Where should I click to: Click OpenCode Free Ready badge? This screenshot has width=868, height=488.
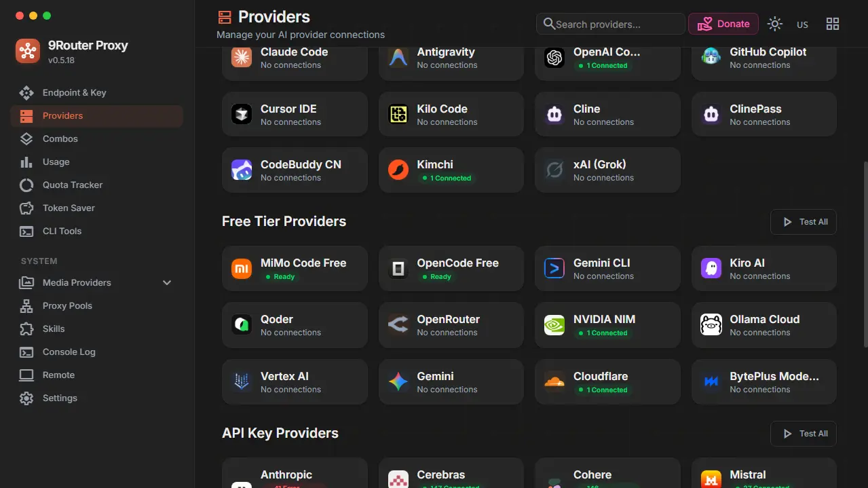point(436,277)
